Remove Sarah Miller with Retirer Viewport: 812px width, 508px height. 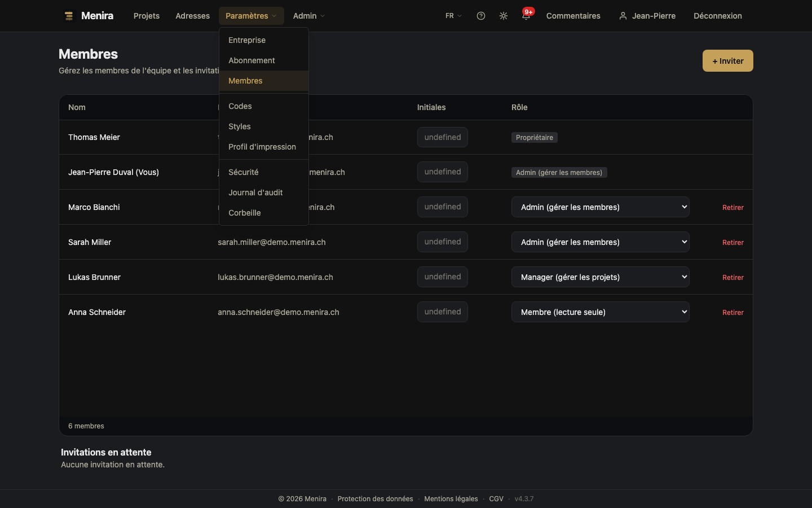pos(732,243)
